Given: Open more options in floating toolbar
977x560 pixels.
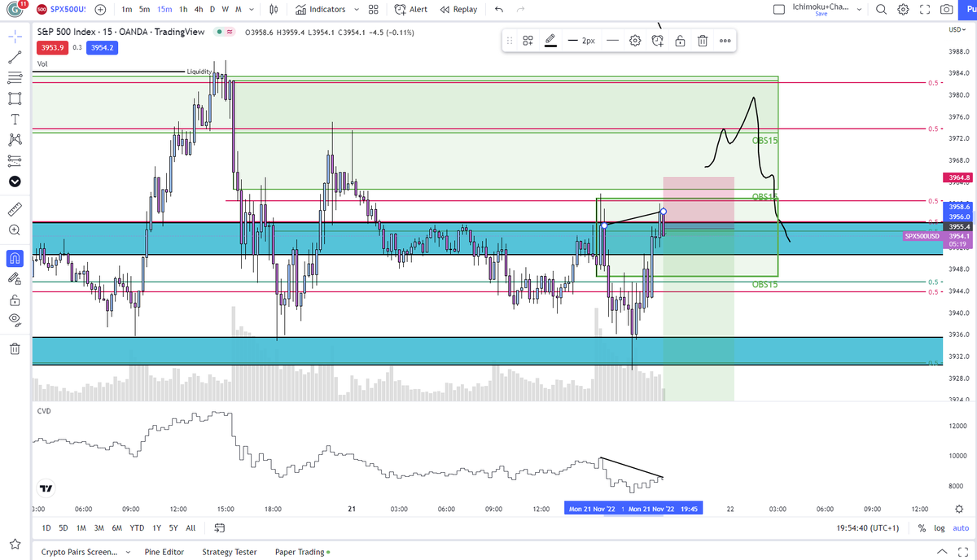Looking at the screenshot, I should [x=725, y=40].
